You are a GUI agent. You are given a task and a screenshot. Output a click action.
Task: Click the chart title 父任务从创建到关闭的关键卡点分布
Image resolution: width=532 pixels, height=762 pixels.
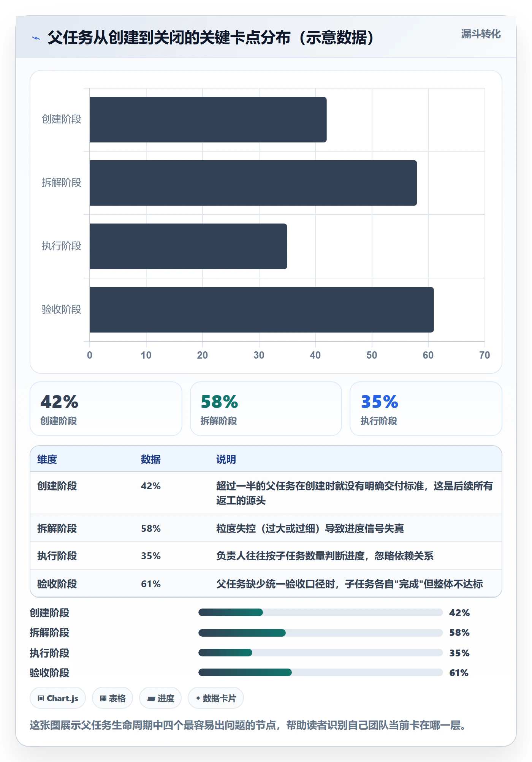[211, 38]
